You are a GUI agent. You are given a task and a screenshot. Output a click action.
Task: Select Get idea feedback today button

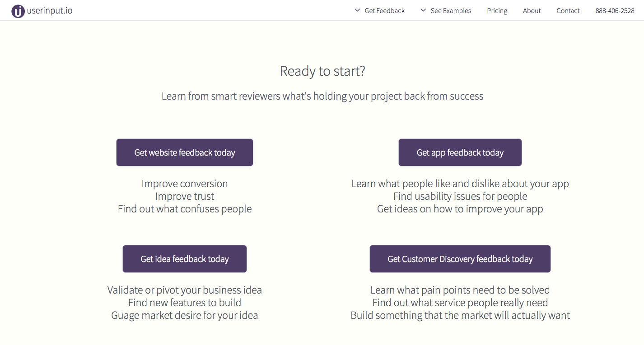point(185,259)
